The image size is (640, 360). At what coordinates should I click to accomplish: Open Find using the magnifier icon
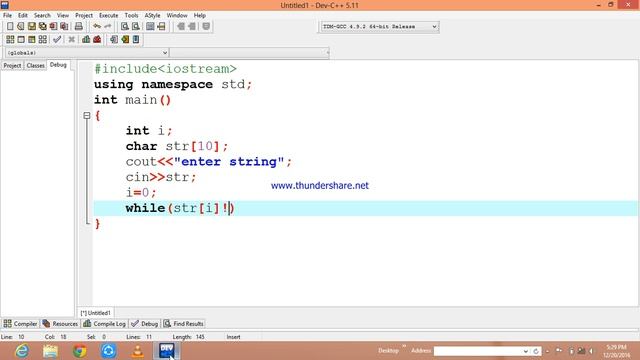tap(125, 27)
